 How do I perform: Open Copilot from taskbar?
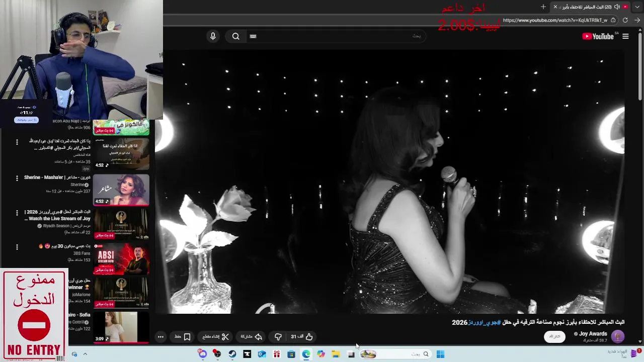[x=320, y=354]
